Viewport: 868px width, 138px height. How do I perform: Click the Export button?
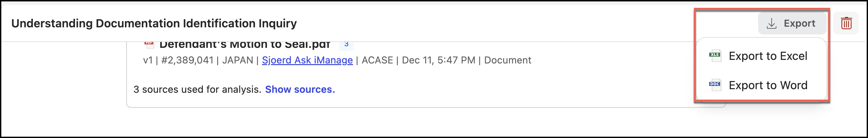(x=792, y=23)
